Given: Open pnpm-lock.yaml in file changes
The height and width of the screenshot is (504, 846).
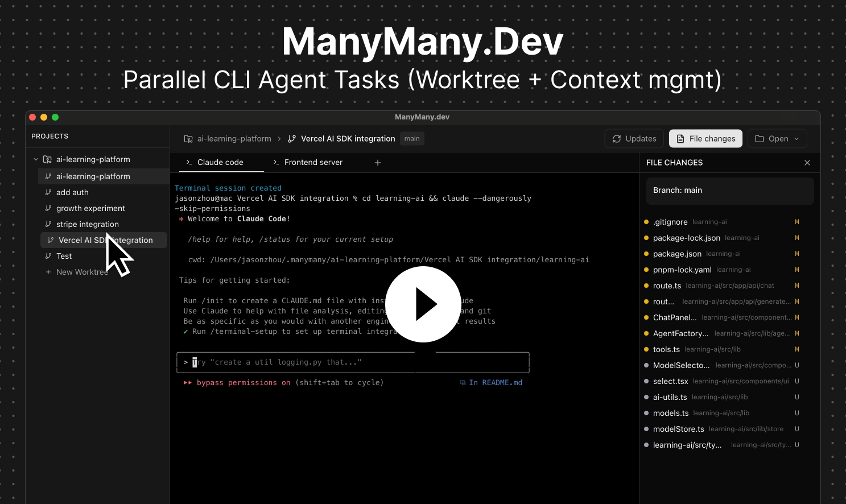Looking at the screenshot, I should click(x=723, y=270).
